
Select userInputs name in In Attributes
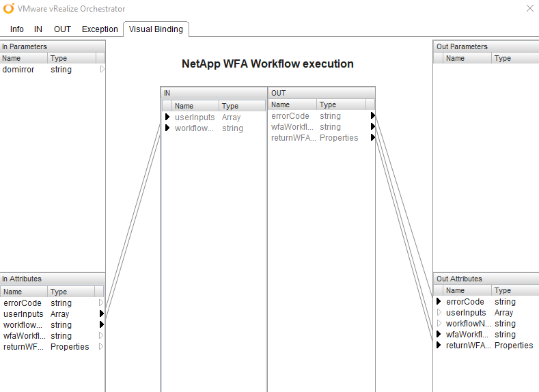23,314
